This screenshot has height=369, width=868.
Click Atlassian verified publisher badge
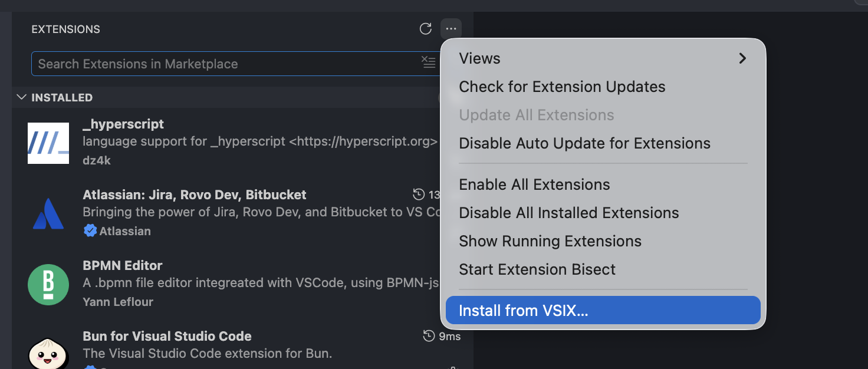coord(90,231)
